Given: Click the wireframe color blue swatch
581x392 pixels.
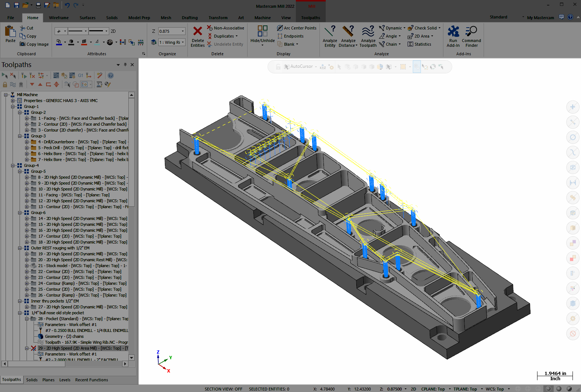Looking at the screenshot, I should 59,42.
